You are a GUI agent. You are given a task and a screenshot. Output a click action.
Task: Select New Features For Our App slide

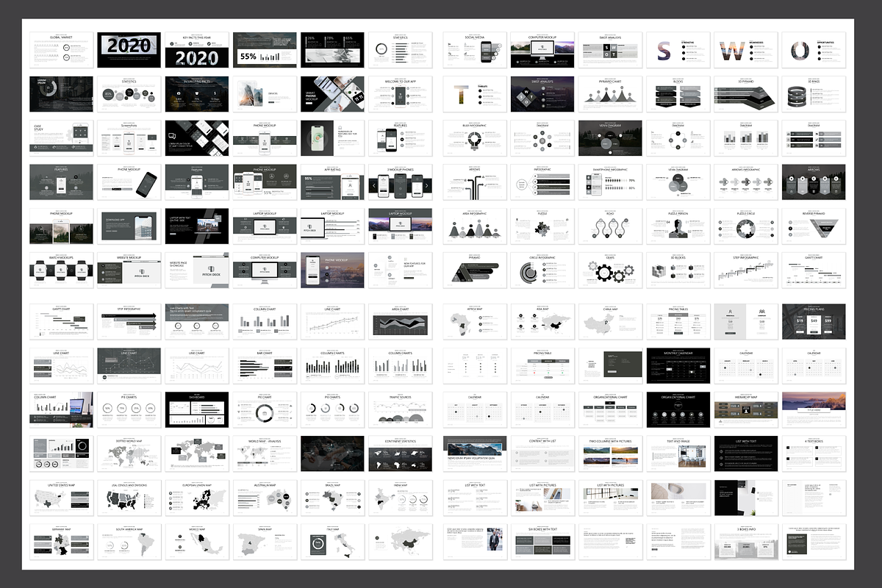click(x=400, y=270)
